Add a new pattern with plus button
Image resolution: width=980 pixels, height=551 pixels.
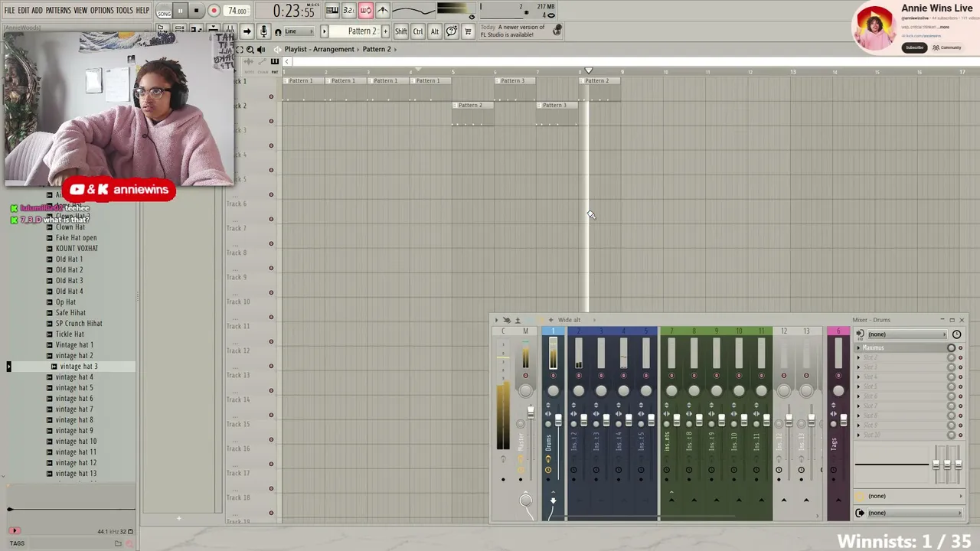[385, 31]
